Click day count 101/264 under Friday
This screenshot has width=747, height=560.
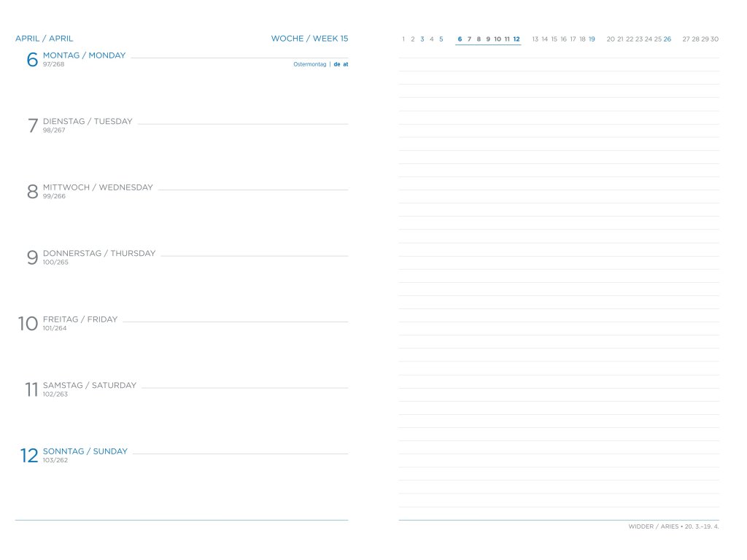(55, 328)
